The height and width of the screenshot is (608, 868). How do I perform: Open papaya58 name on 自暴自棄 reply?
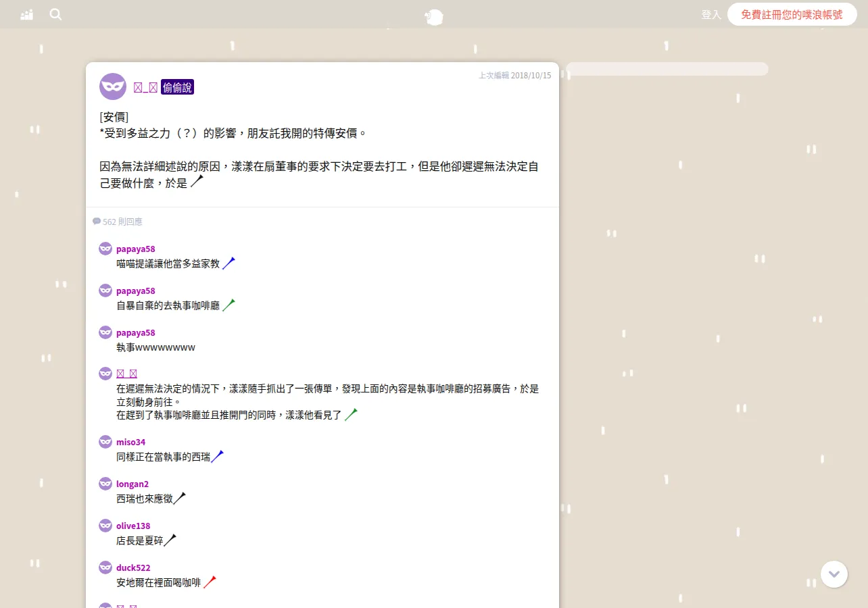(x=136, y=290)
